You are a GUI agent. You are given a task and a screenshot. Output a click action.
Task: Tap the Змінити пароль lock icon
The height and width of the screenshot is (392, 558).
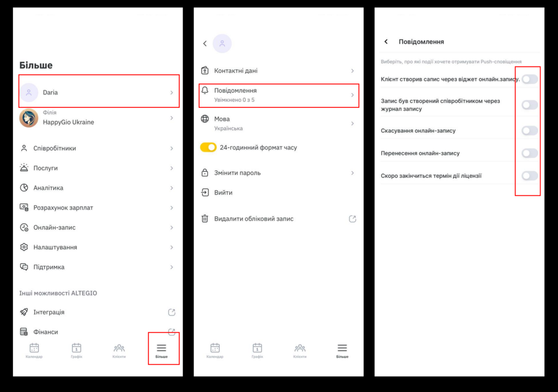205,173
